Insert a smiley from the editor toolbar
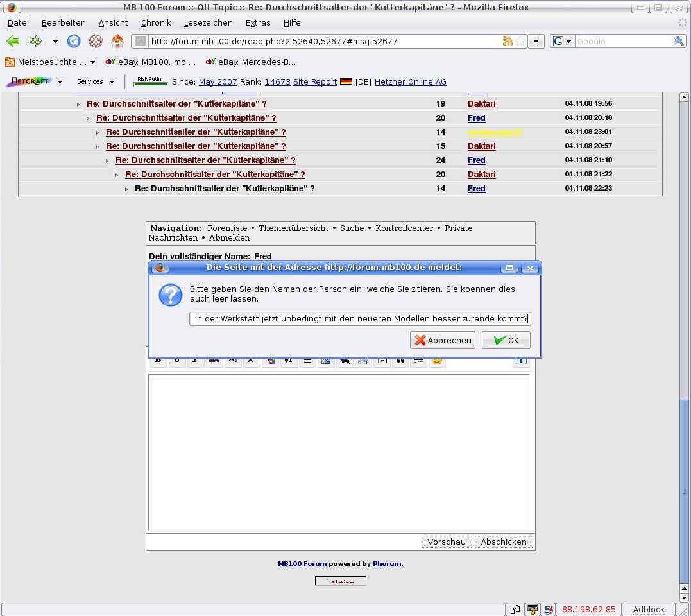691x616 pixels. tap(437, 361)
